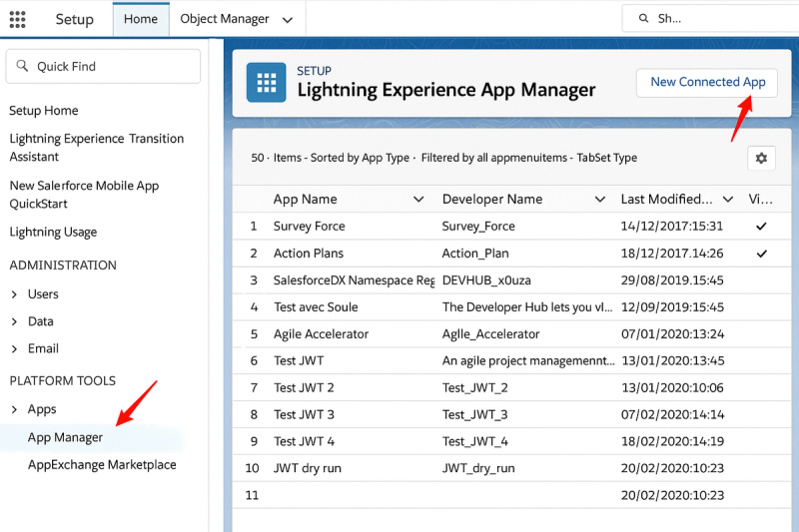Viewport: 799px width, 532px height.
Task: Click the Email sidebar label
Action: point(43,348)
